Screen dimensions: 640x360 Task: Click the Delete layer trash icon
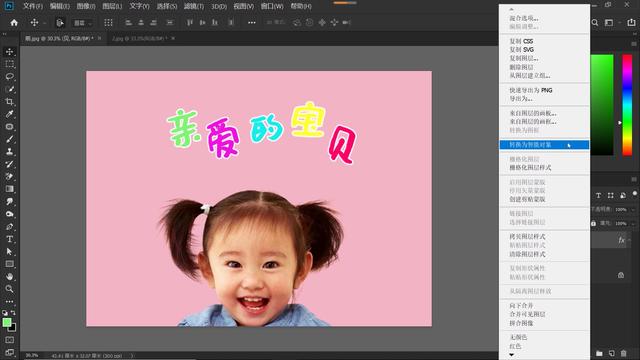click(x=624, y=353)
